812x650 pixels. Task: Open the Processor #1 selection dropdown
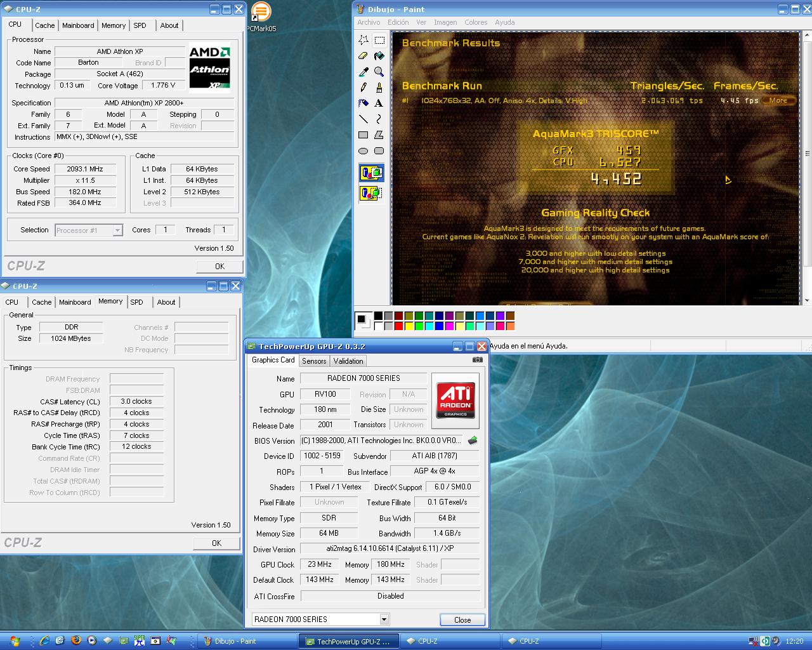click(x=117, y=230)
